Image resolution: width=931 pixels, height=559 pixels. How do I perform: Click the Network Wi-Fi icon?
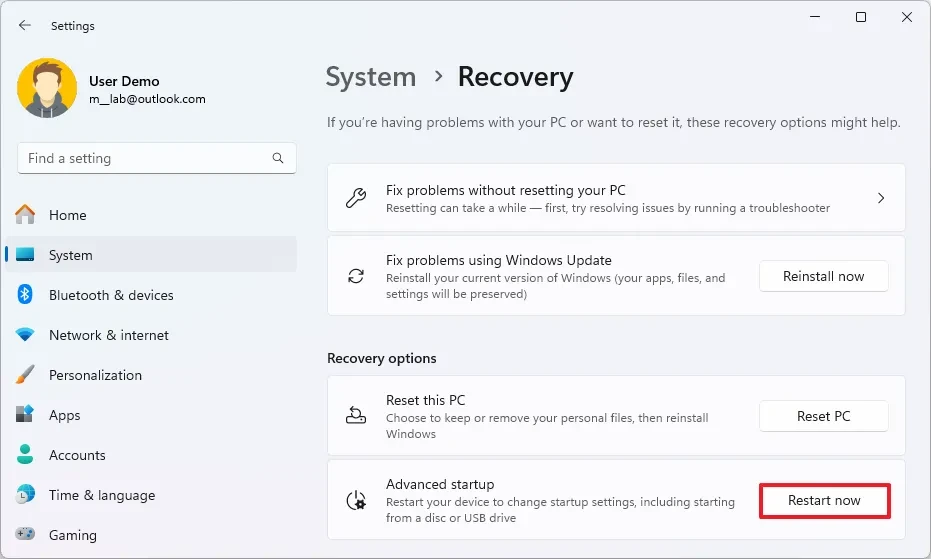click(25, 334)
